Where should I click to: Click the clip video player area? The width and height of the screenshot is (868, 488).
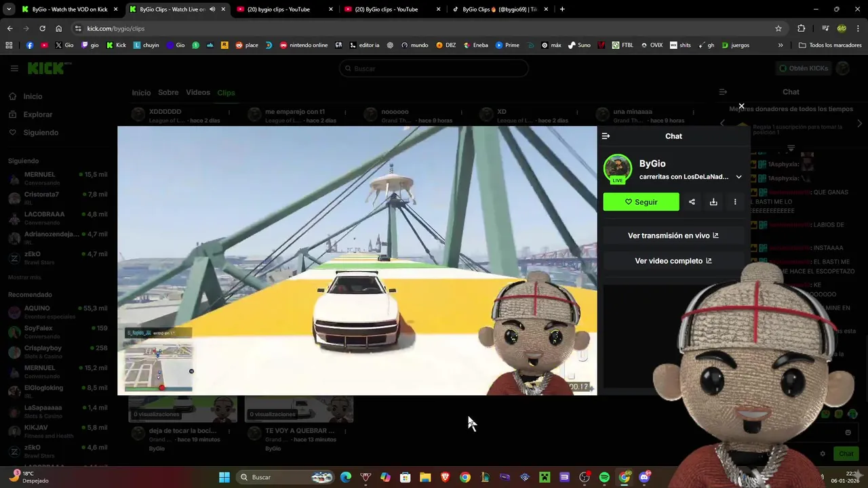[357, 260]
